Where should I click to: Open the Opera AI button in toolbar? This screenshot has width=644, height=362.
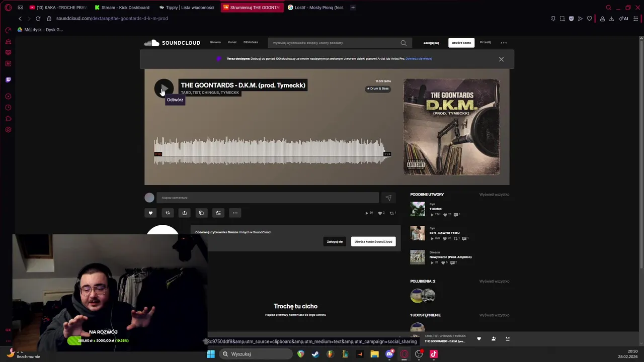click(x=624, y=19)
